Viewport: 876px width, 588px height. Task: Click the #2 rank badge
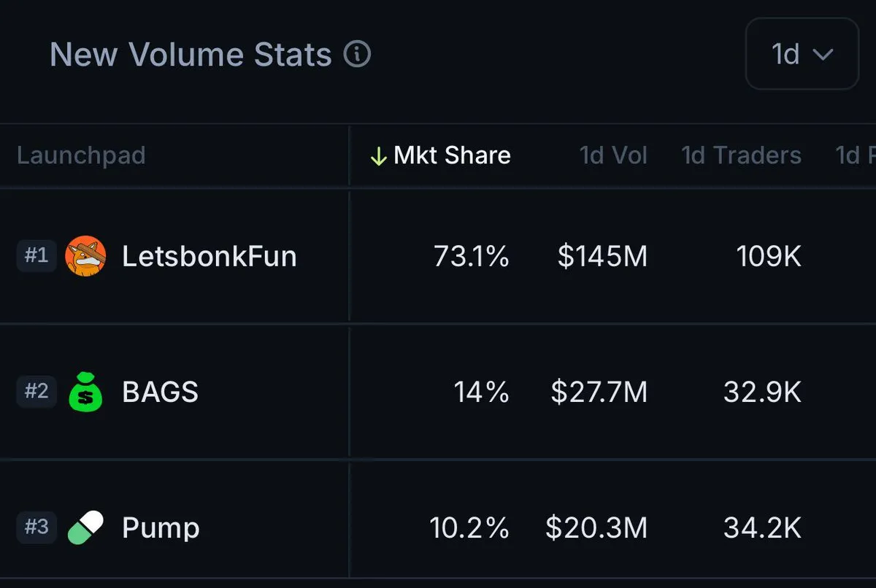point(36,392)
